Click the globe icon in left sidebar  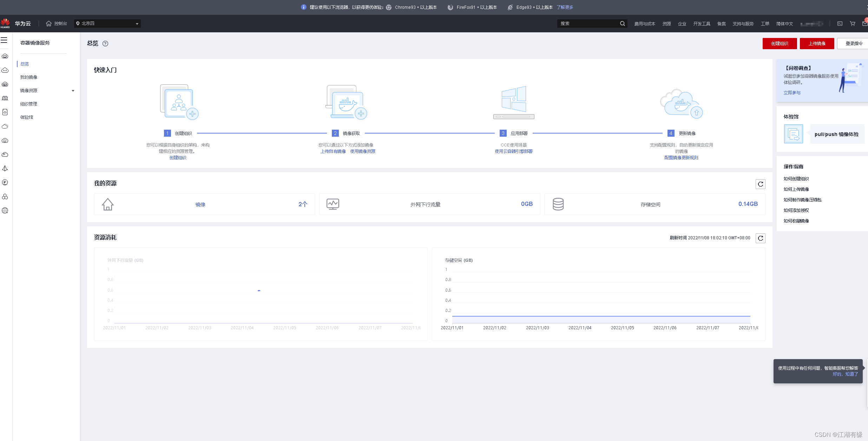coord(5,210)
